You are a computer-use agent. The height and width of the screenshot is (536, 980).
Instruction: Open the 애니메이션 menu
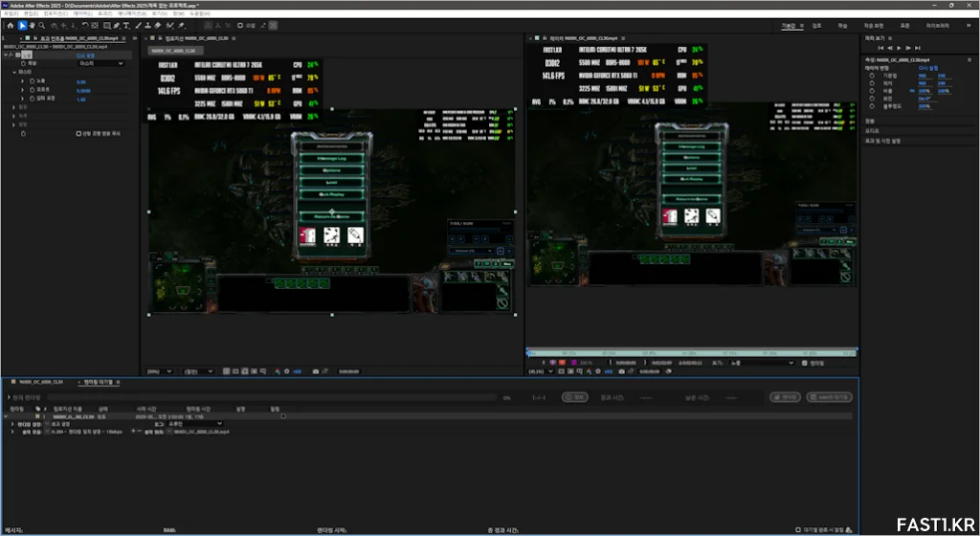[131, 13]
